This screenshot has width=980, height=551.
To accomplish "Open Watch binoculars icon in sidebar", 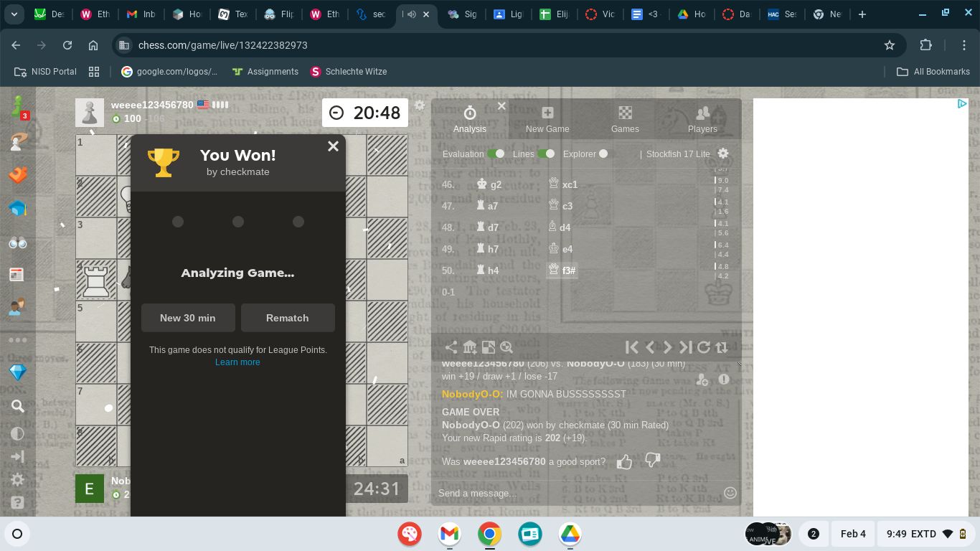I will 18,242.
